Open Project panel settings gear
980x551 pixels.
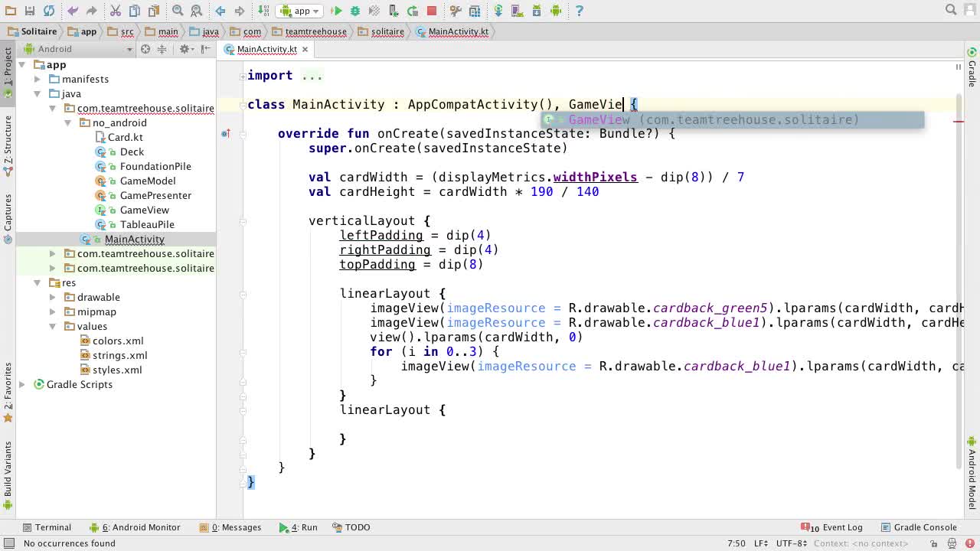(x=185, y=49)
